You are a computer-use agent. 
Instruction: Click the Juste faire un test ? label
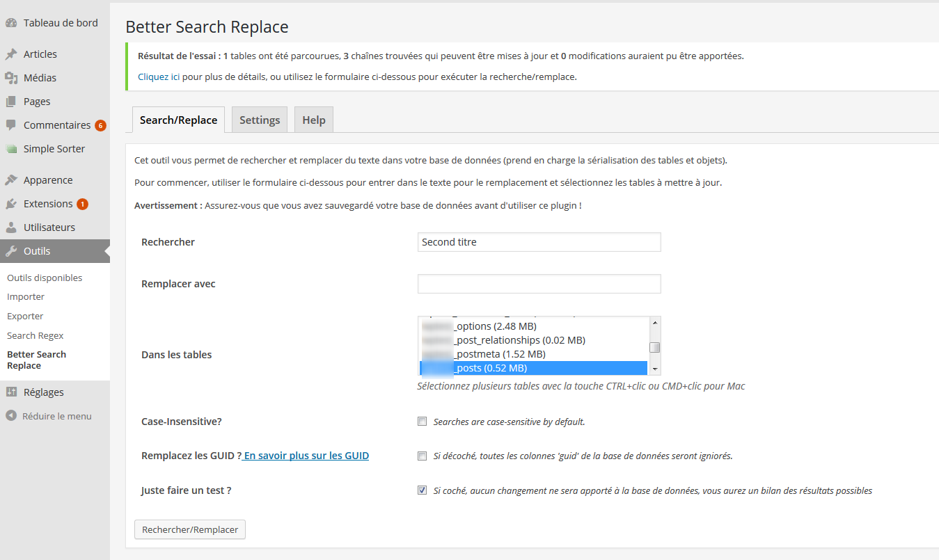point(187,490)
